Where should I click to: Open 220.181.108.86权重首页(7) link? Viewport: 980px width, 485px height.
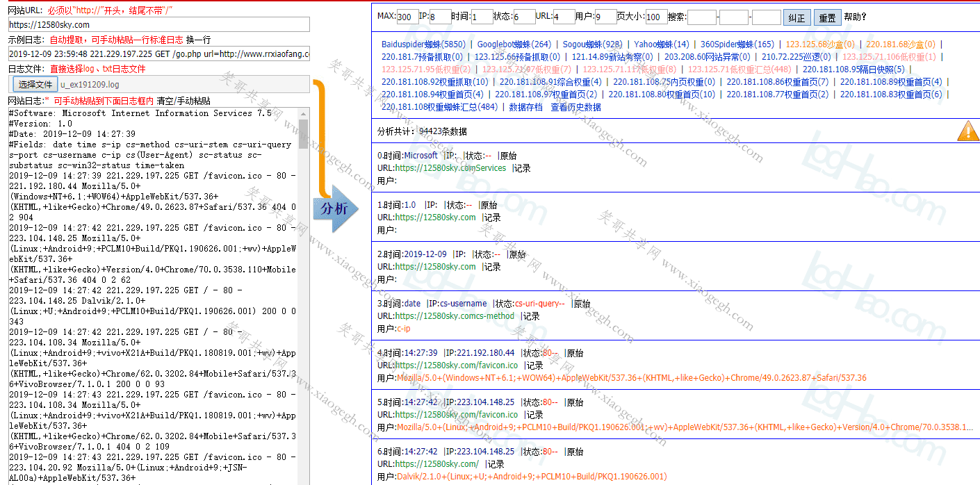click(x=778, y=81)
